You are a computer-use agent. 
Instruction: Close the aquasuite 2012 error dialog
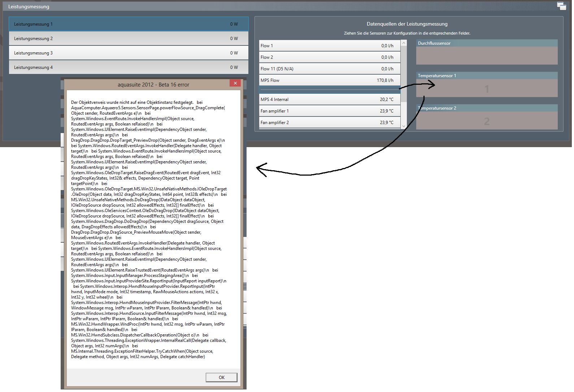(x=235, y=83)
